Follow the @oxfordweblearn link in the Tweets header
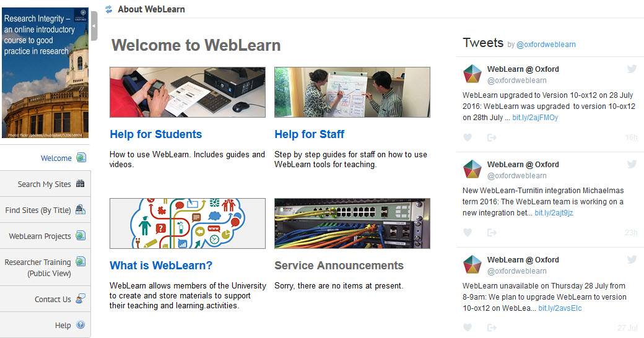Image resolution: width=644 pixels, height=338 pixels. [546, 45]
